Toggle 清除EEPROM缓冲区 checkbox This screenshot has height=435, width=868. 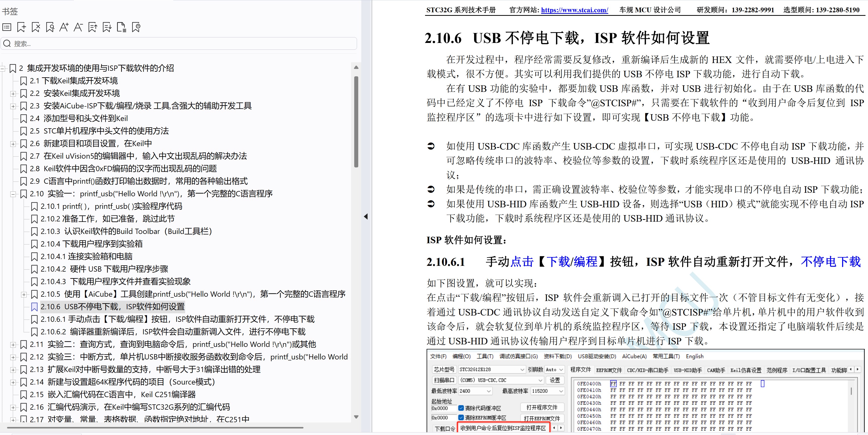461,417
